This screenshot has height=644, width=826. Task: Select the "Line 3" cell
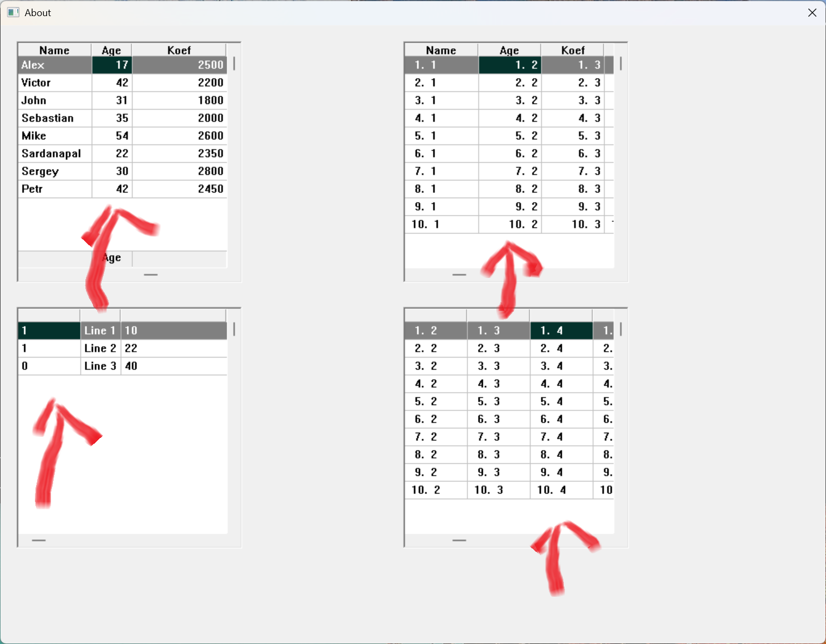(x=100, y=366)
